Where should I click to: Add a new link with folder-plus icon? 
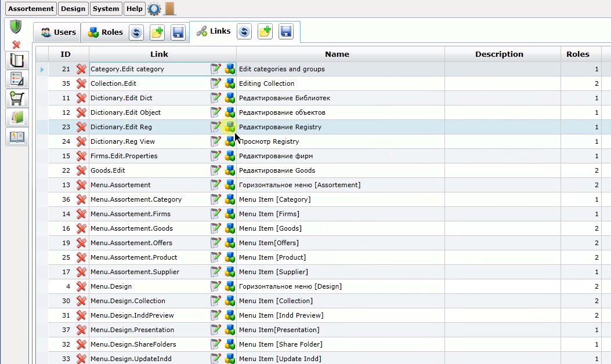pos(265,31)
